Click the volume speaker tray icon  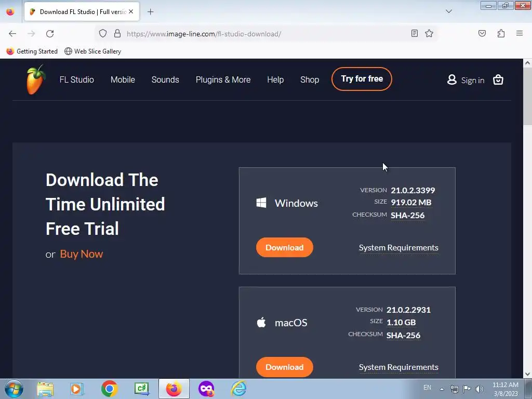479,389
